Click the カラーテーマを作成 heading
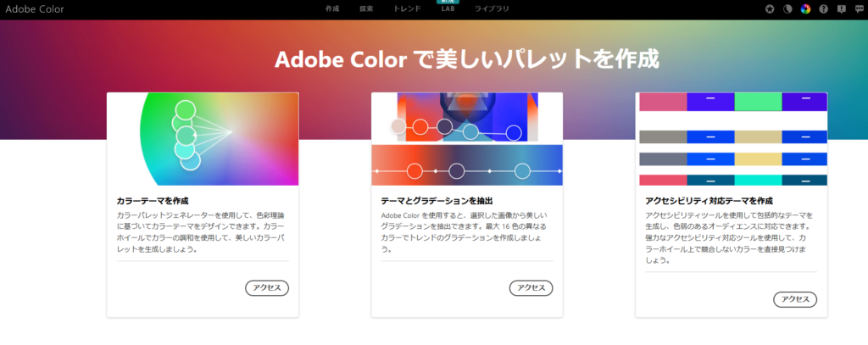The width and height of the screenshot is (868, 345). point(153,200)
